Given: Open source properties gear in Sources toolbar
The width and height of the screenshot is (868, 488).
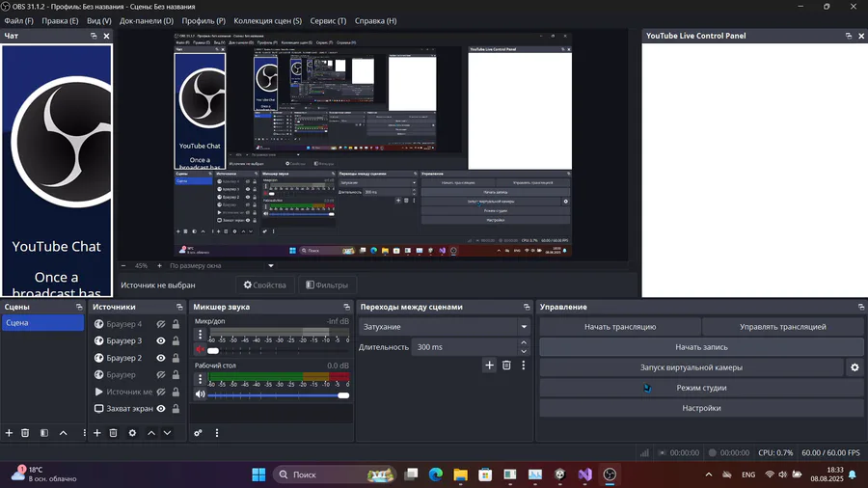Looking at the screenshot, I should click(x=132, y=433).
